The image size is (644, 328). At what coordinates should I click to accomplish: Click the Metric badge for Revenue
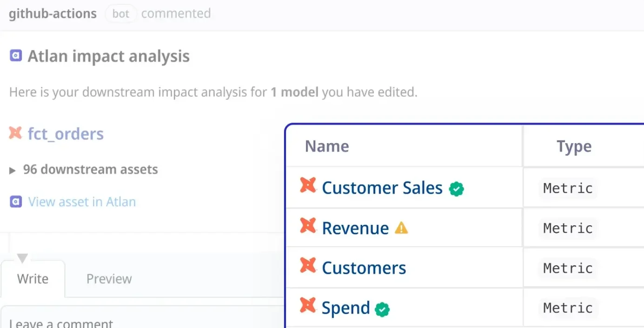[568, 228]
